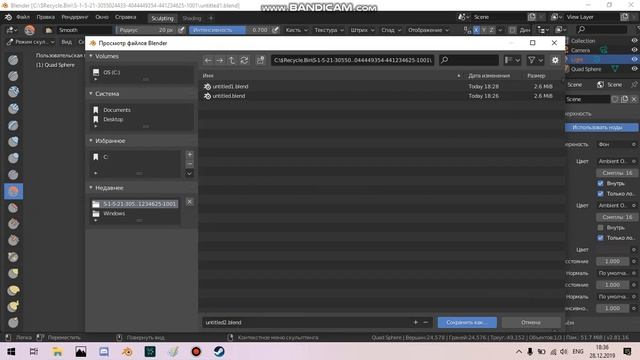This screenshot has width=640, height=360.
Task: Click the directory path field
Action: click(353, 60)
